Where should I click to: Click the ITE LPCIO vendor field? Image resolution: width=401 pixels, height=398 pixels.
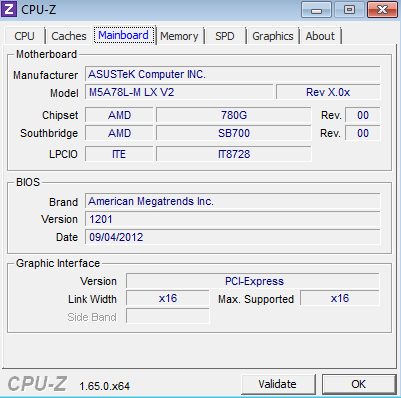(x=119, y=154)
